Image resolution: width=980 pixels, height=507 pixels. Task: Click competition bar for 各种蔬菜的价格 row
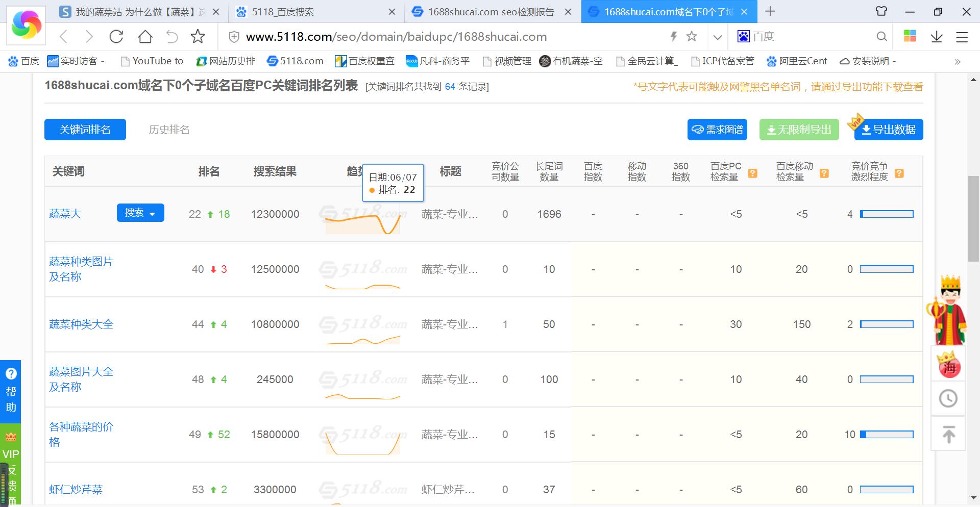(887, 435)
